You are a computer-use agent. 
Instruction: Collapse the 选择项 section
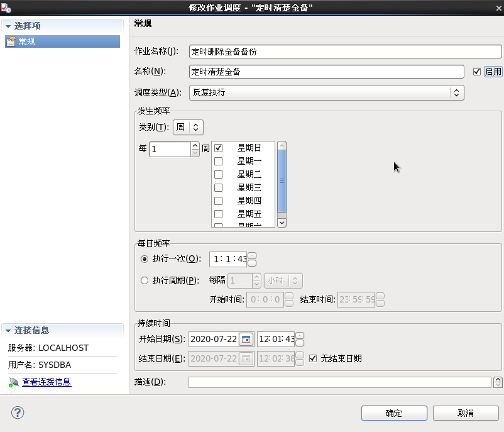tap(9, 26)
